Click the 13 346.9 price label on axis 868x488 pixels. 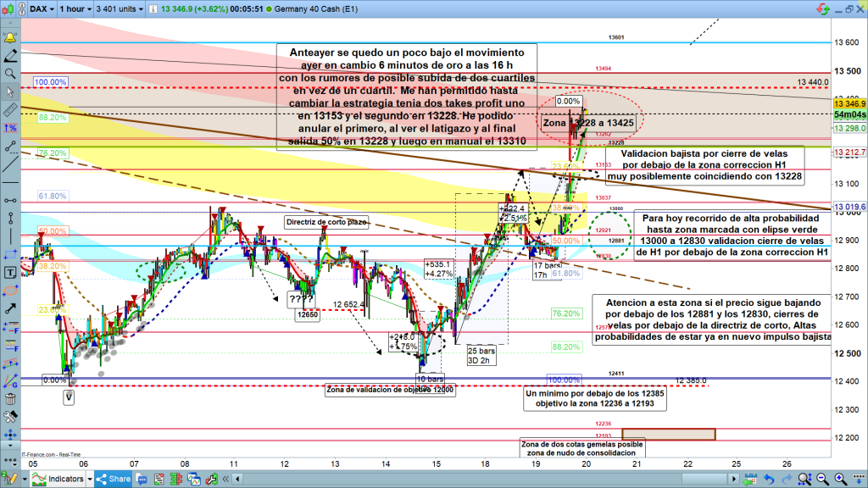(849, 103)
